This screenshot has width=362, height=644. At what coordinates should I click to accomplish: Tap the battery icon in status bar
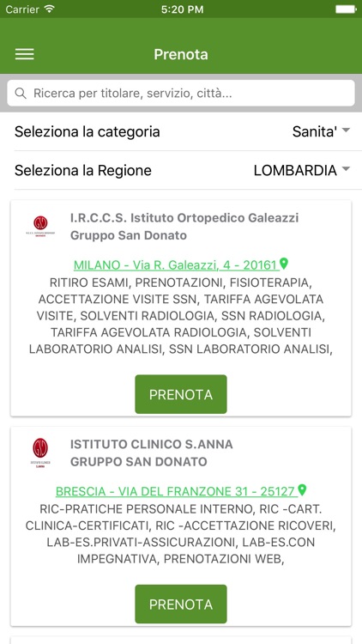[346, 9]
